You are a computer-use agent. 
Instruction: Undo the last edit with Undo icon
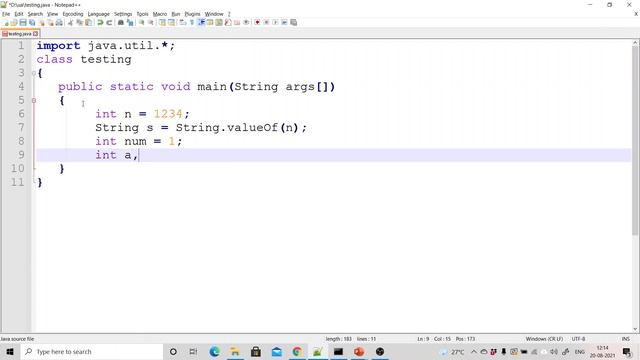(100, 22)
